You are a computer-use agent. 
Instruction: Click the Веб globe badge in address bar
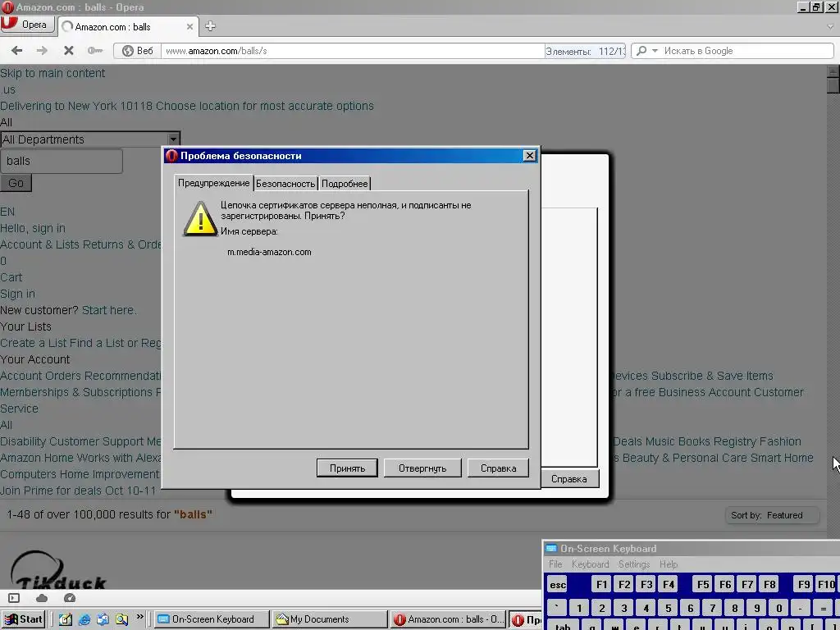[138, 51]
